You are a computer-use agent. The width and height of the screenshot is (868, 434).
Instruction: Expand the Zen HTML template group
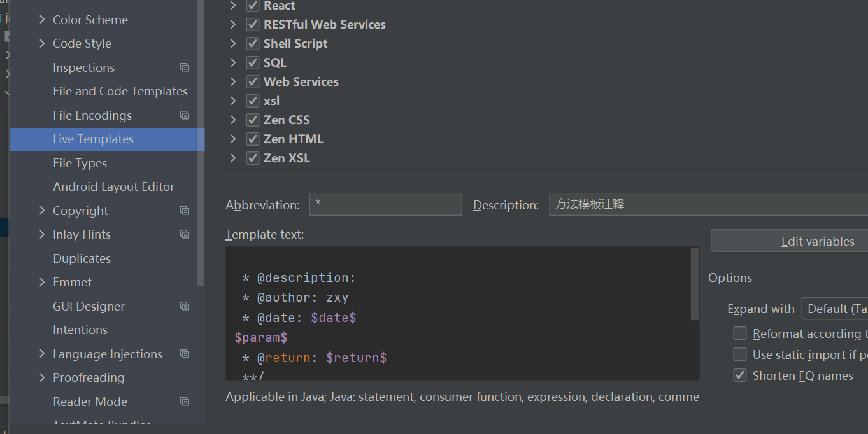coord(233,139)
